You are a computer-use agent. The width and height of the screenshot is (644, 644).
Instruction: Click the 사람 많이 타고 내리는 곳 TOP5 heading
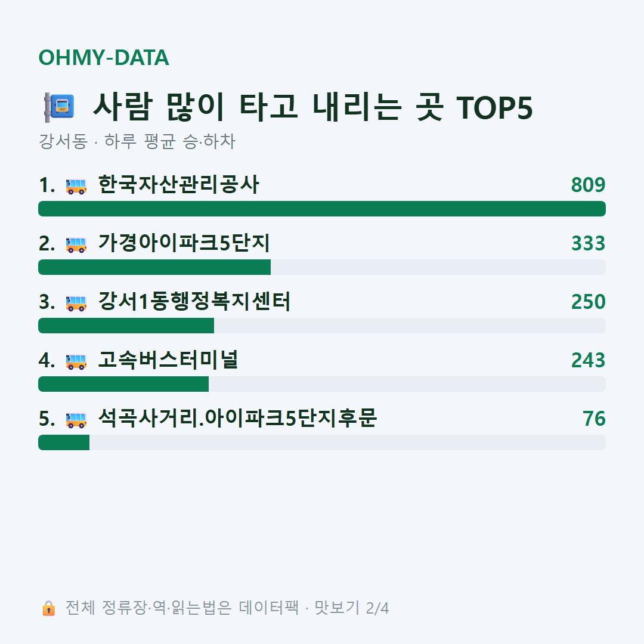(x=313, y=107)
